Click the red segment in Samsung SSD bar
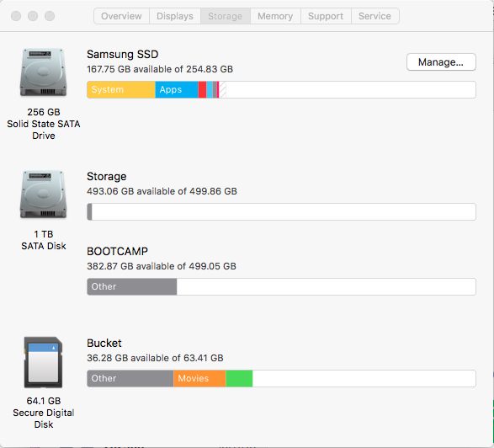Image resolution: width=494 pixels, height=448 pixels. click(202, 90)
